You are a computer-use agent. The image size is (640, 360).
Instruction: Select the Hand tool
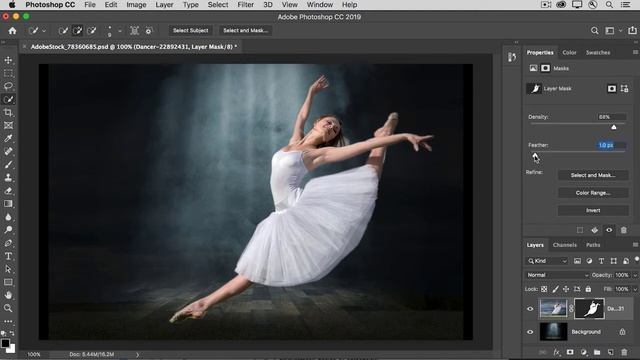(8, 295)
